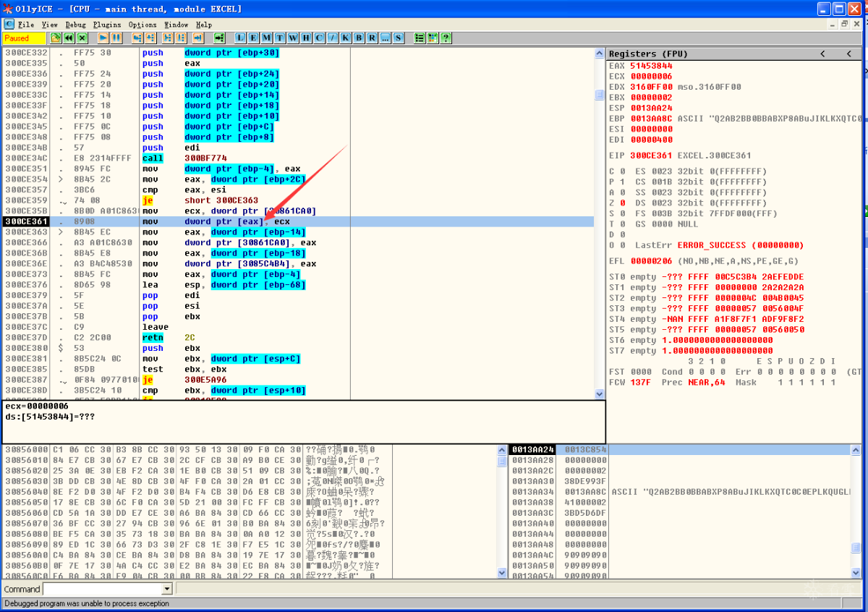Click the EIP register value 300CE361
Image resolution: width=868 pixels, height=612 pixels.
(651, 156)
